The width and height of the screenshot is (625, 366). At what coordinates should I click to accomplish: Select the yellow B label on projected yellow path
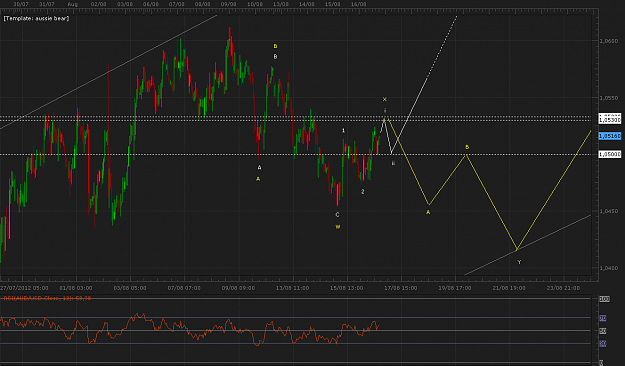pyautogui.click(x=467, y=147)
